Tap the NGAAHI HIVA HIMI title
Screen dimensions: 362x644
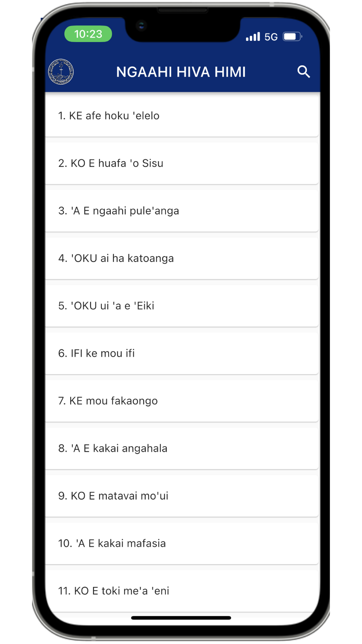[181, 72]
